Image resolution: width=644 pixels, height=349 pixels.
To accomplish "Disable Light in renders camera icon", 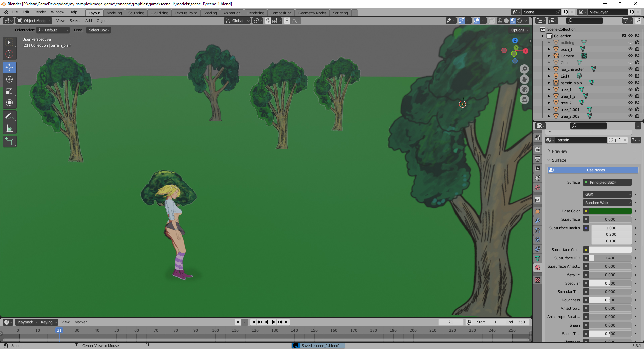I will [x=637, y=76].
